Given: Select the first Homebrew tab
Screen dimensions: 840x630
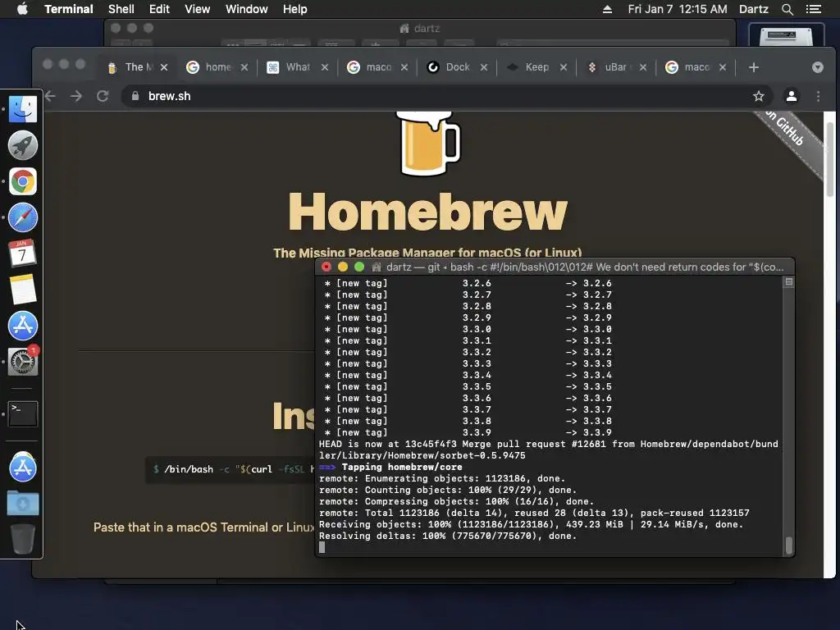Looking at the screenshot, I should (x=137, y=67).
